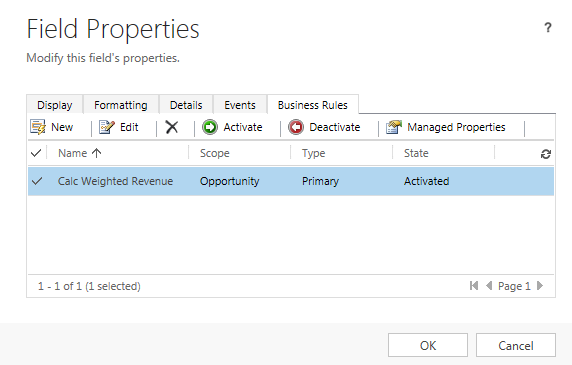The height and width of the screenshot is (365, 572).
Task: Click the Edit pencil icon
Action: point(107,127)
